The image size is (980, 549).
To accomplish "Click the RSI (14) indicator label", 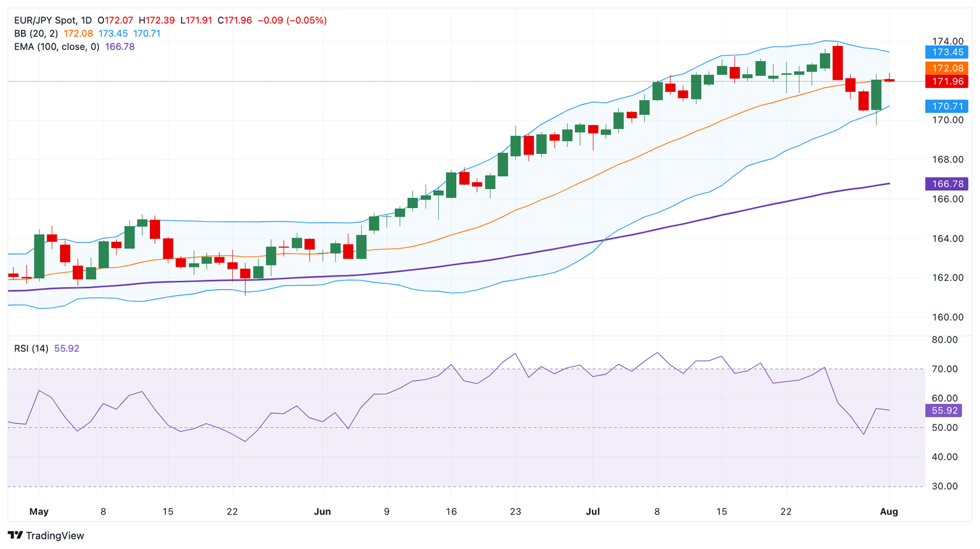I will coord(31,349).
